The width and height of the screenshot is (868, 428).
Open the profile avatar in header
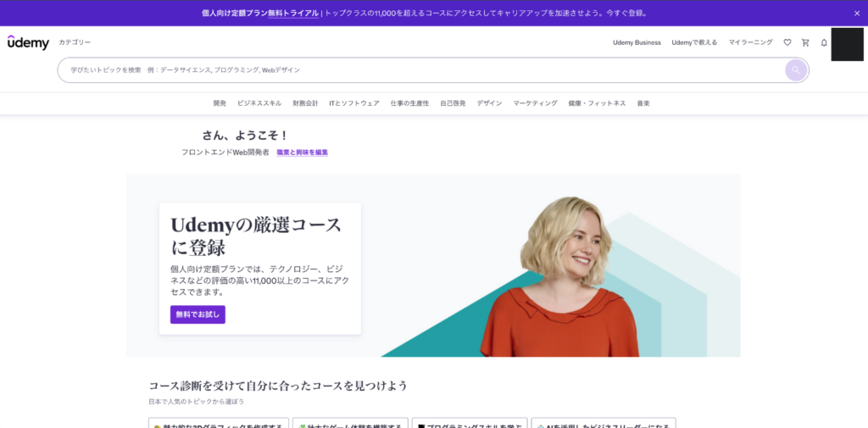click(847, 44)
